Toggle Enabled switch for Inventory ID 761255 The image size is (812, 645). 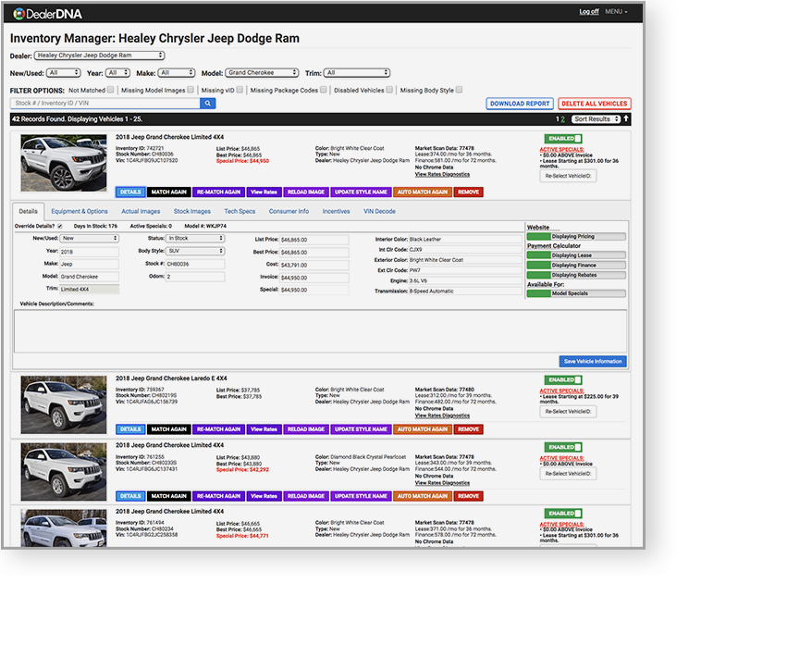click(563, 447)
